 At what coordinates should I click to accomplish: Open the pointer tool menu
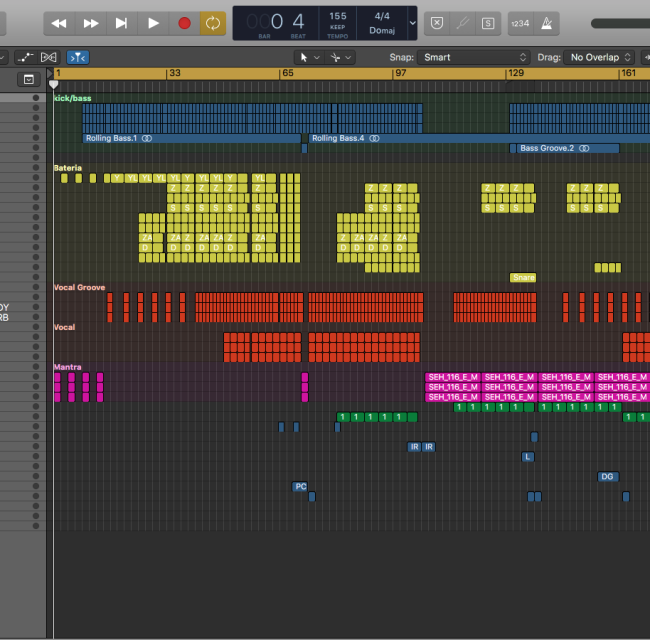coord(310,57)
